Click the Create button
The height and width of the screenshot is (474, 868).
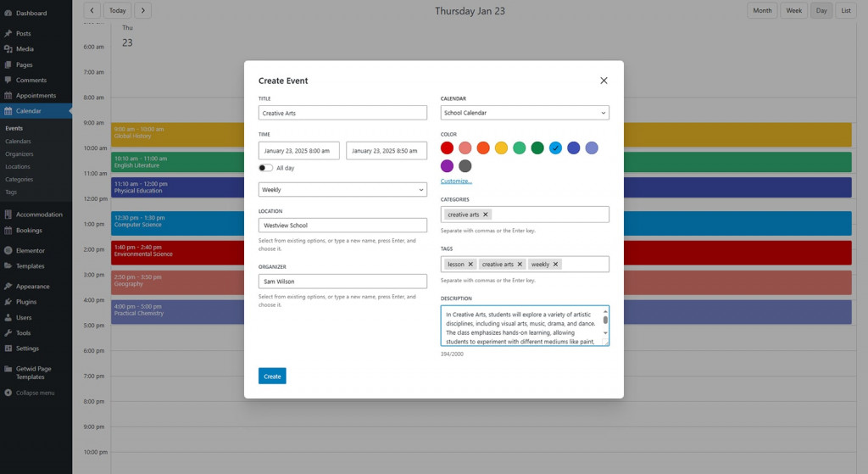pyautogui.click(x=272, y=376)
